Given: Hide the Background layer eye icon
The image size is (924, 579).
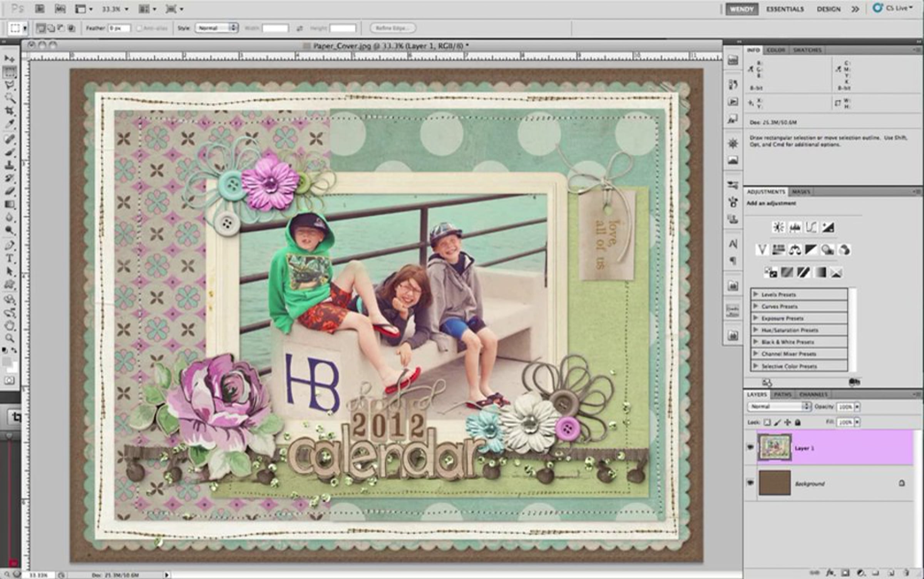Looking at the screenshot, I should (750, 482).
